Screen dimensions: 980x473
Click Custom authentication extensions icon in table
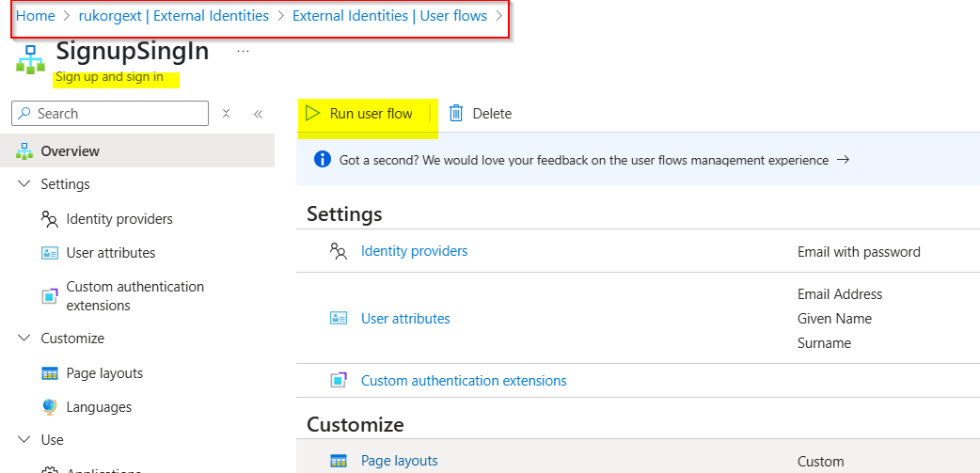click(x=339, y=380)
